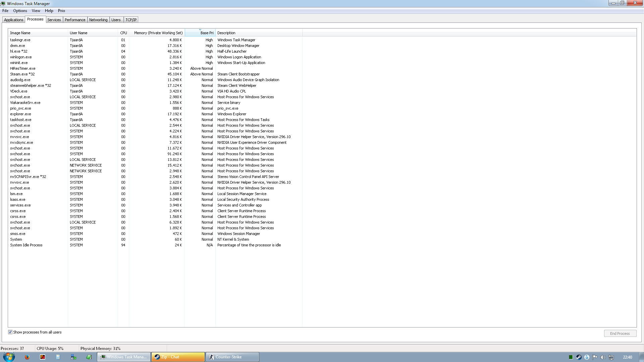Select the wininit.exe process
Screen dimensions: 644x362
tap(155, 63)
